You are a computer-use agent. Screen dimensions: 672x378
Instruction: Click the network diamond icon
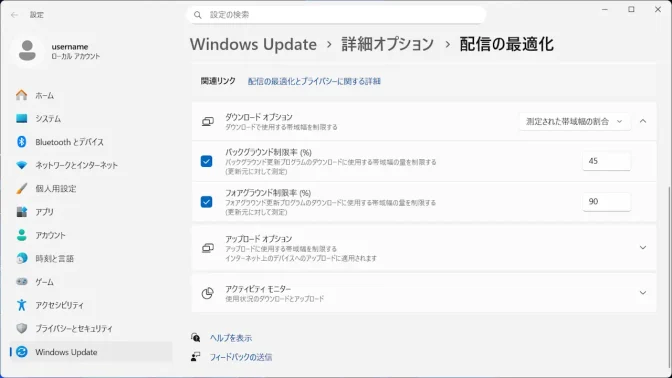[x=21, y=165]
